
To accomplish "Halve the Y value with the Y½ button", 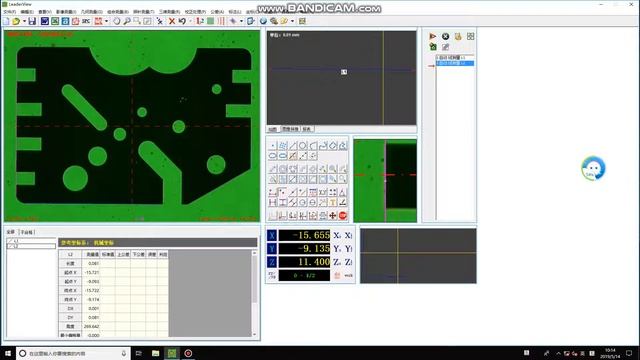I will click(348, 249).
